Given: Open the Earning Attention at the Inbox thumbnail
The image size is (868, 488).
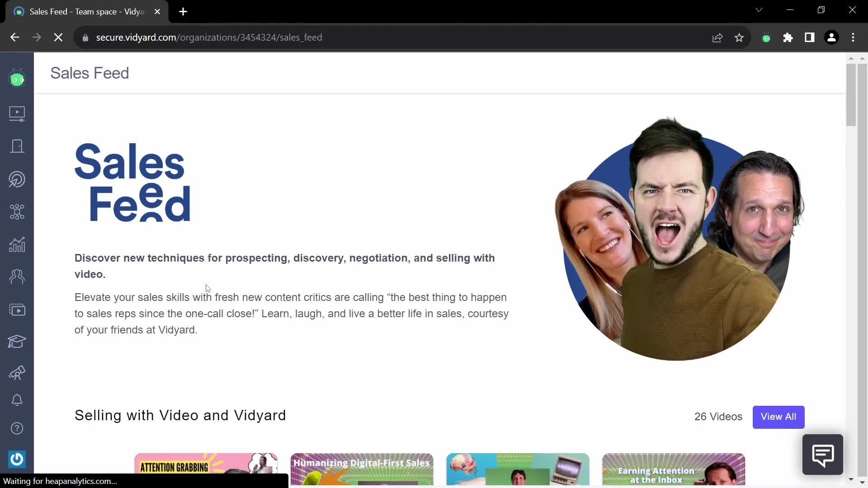Looking at the screenshot, I should [674, 469].
